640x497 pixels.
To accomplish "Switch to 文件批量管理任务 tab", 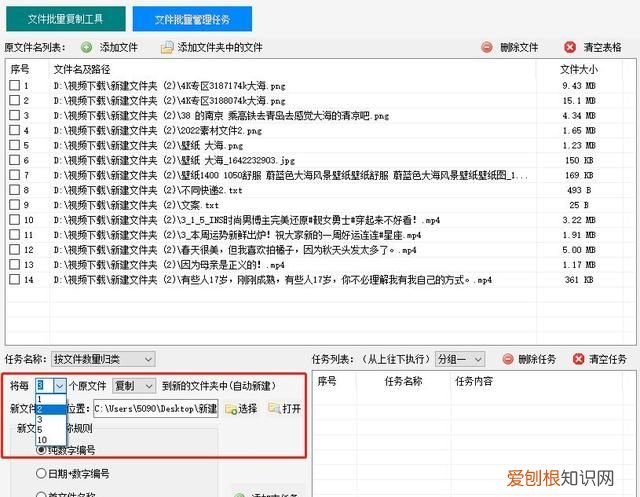I will pyautogui.click(x=192, y=19).
